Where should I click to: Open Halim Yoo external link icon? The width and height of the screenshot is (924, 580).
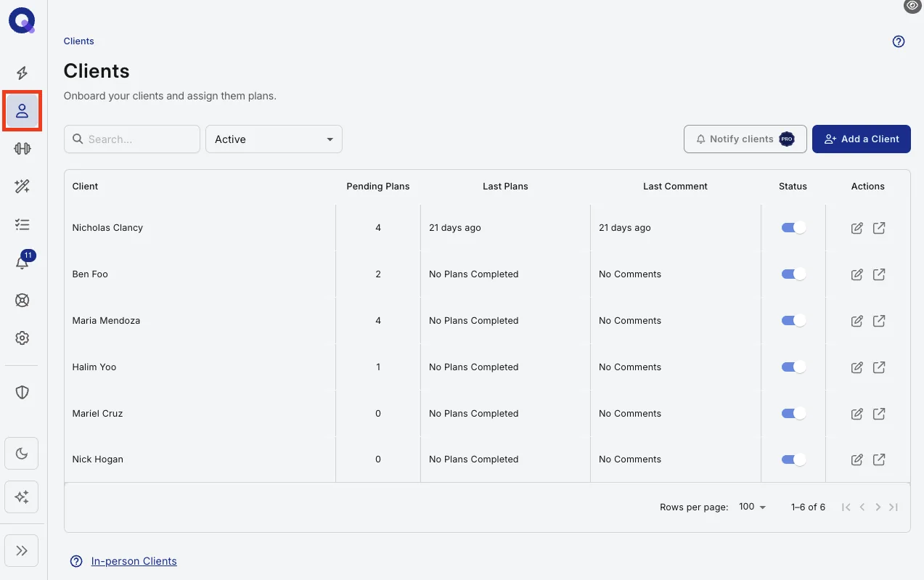click(879, 367)
